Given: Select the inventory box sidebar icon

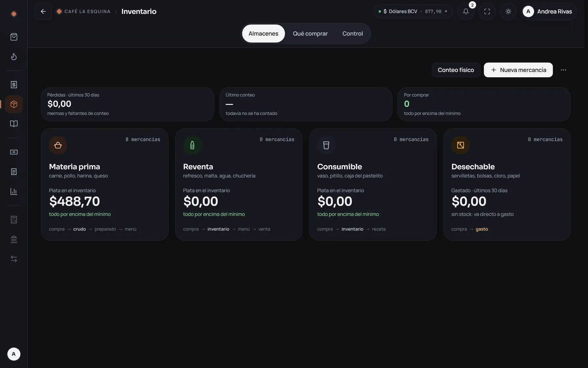Looking at the screenshot, I should pos(14,104).
